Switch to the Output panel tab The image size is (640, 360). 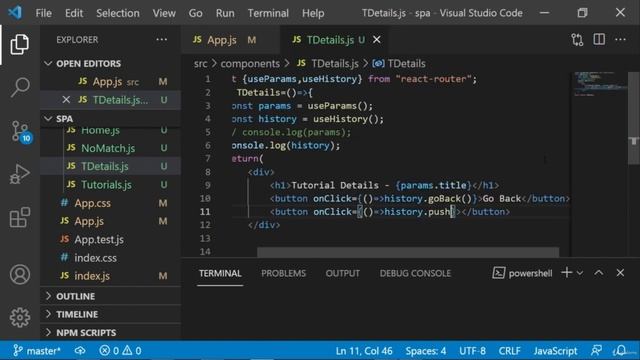[x=342, y=273]
